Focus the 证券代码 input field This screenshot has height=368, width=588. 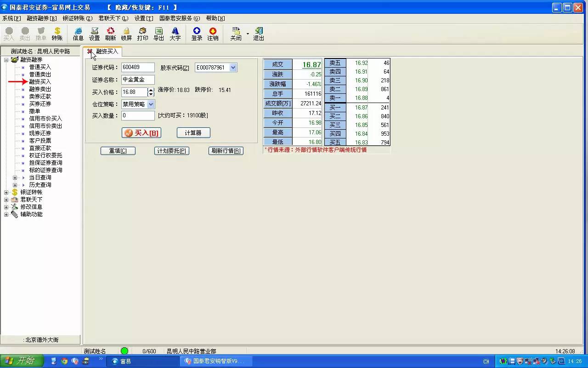[x=138, y=67]
